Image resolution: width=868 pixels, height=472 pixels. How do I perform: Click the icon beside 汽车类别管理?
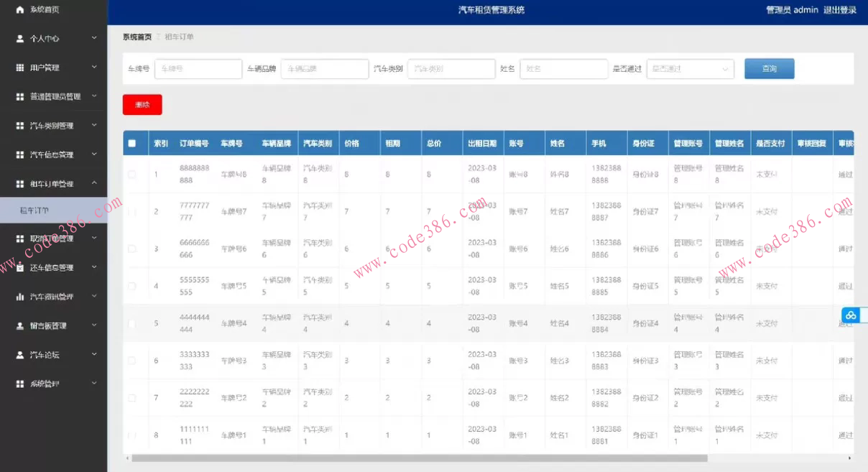[20, 126]
